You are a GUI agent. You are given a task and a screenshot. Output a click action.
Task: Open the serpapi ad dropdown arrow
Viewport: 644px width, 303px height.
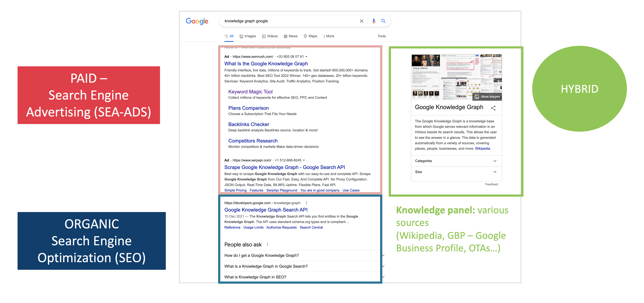[304, 160]
